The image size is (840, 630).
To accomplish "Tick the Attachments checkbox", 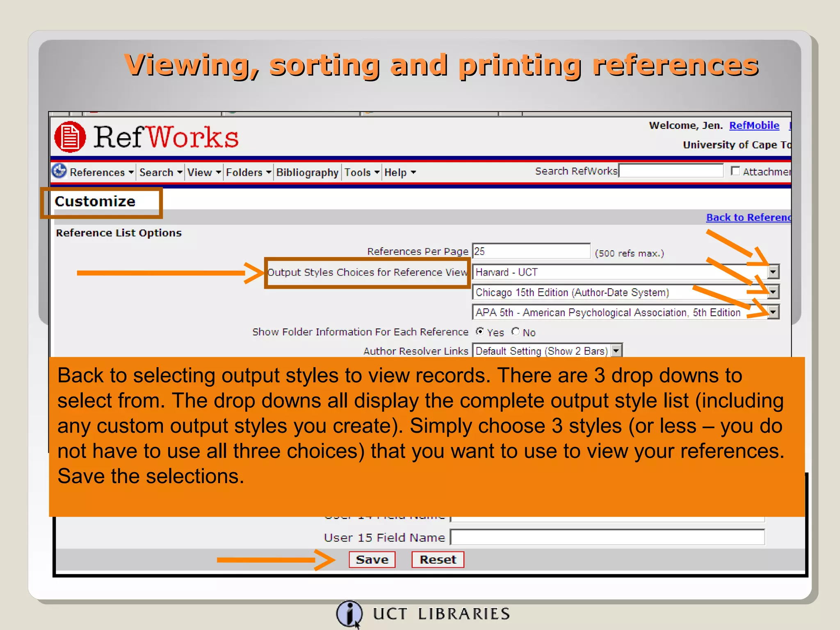I will click(x=735, y=171).
